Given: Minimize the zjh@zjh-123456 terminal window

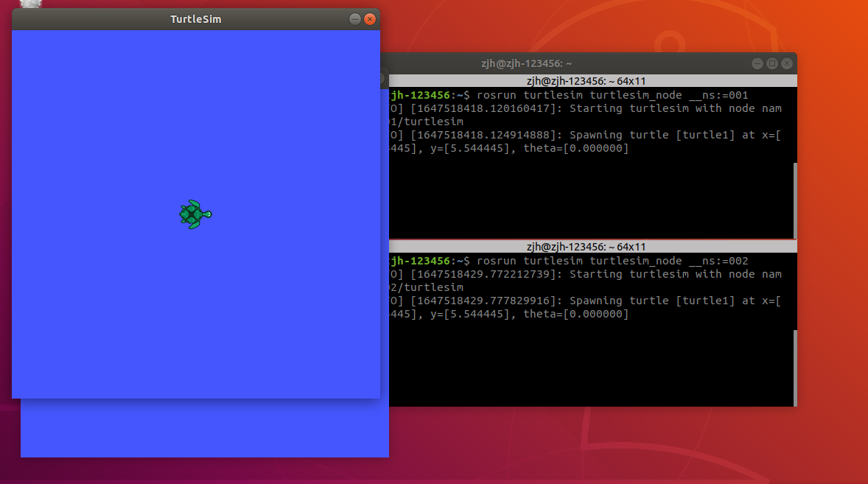Looking at the screenshot, I should pos(757,63).
